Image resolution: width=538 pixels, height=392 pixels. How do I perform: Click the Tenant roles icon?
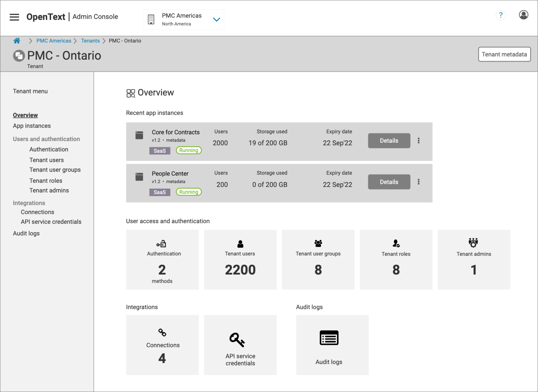click(396, 243)
